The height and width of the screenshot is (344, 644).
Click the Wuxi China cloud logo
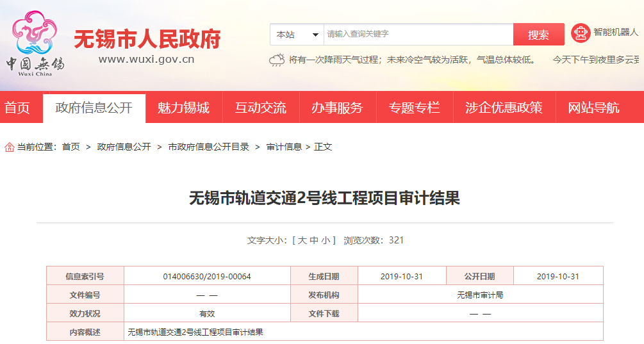(35, 44)
